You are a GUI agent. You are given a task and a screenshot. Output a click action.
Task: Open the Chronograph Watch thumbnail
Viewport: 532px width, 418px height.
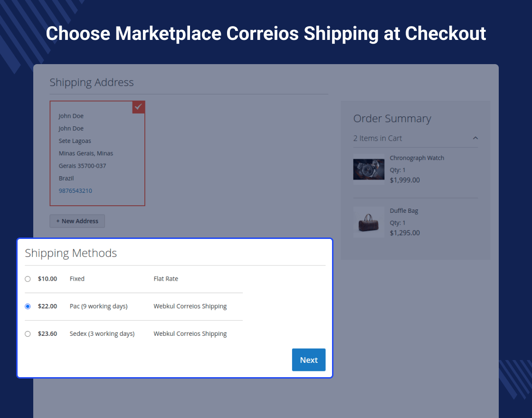(369, 169)
